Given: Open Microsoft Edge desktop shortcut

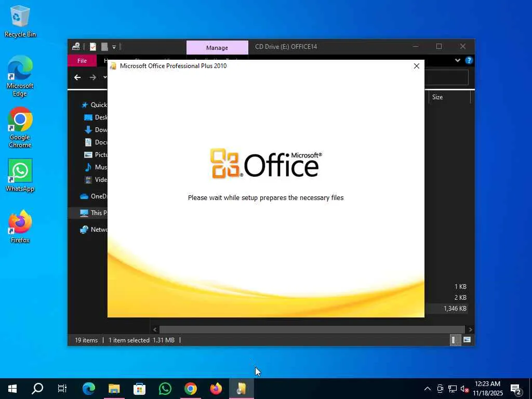Looking at the screenshot, I should pos(20,76).
